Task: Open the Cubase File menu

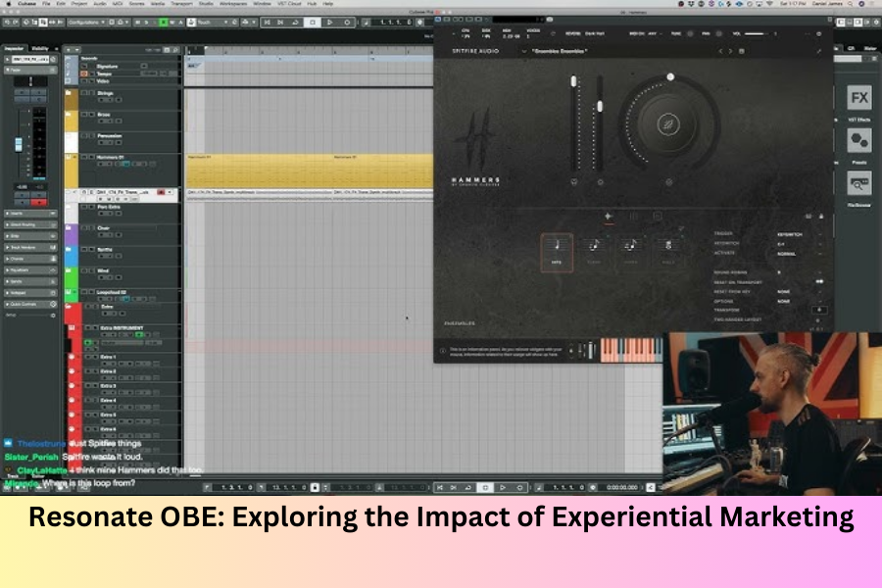Action: [x=46, y=3]
